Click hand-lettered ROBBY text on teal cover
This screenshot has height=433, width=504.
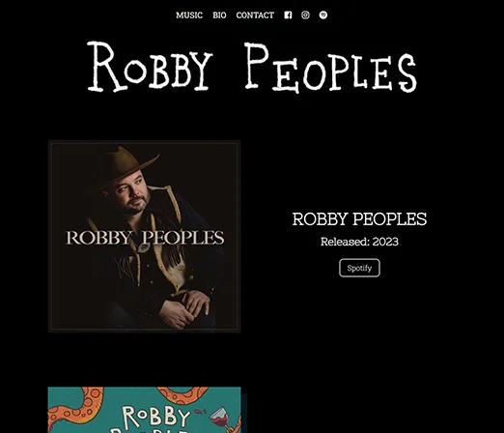point(156,417)
